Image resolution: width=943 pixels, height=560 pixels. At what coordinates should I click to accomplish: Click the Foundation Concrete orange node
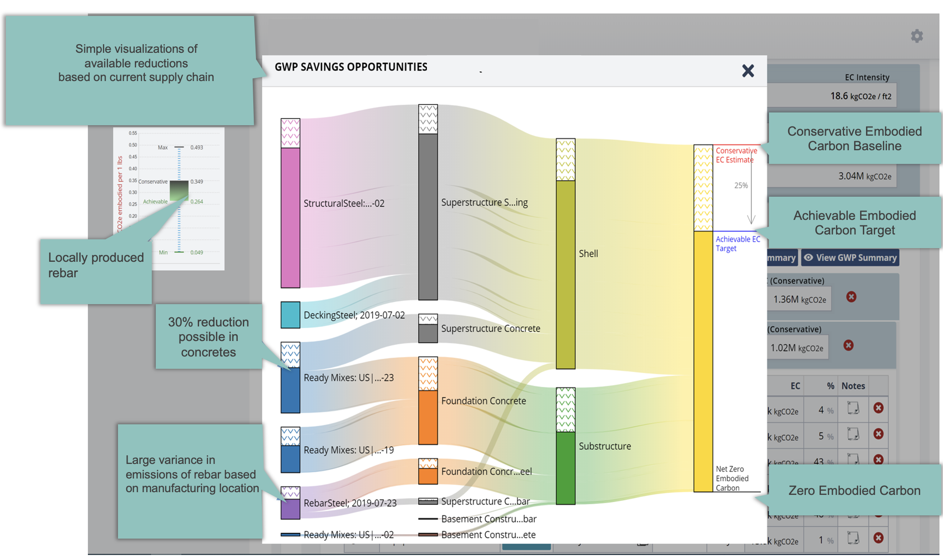(428, 417)
